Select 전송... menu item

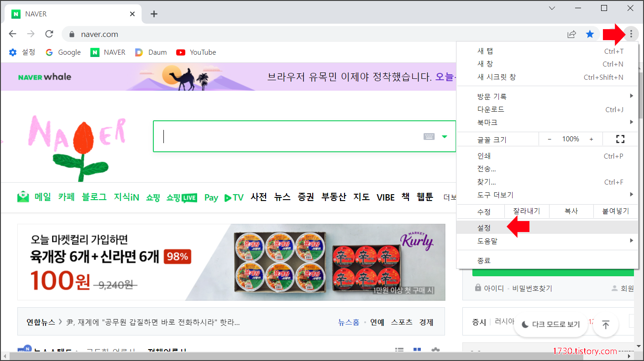point(547,169)
